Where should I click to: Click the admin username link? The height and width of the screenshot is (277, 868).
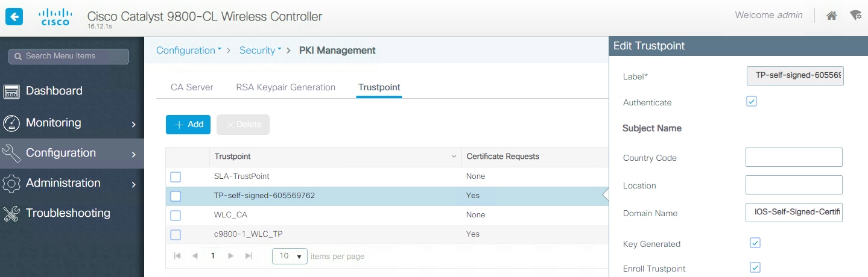pyautogui.click(x=789, y=15)
